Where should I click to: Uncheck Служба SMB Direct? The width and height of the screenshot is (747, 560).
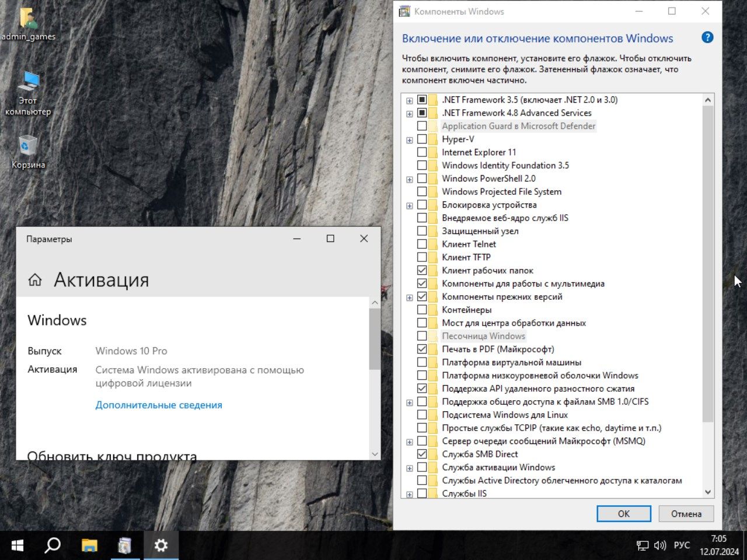pos(422,454)
